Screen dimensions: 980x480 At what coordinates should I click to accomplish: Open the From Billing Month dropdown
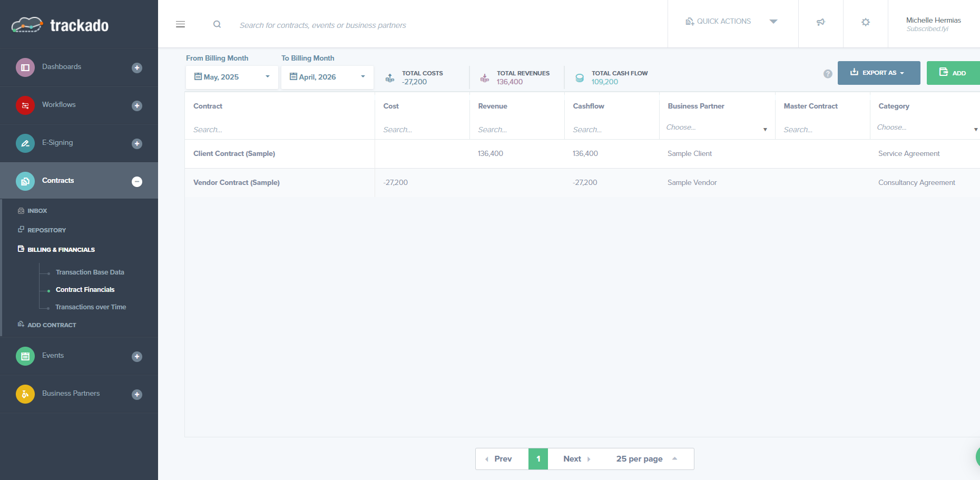232,77
